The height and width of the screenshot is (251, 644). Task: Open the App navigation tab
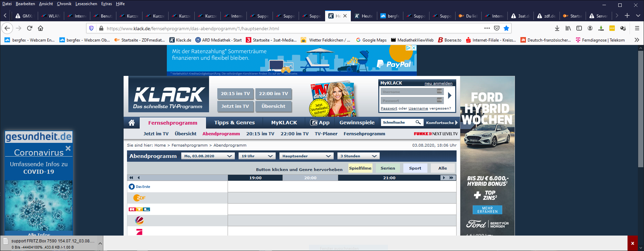point(320,123)
